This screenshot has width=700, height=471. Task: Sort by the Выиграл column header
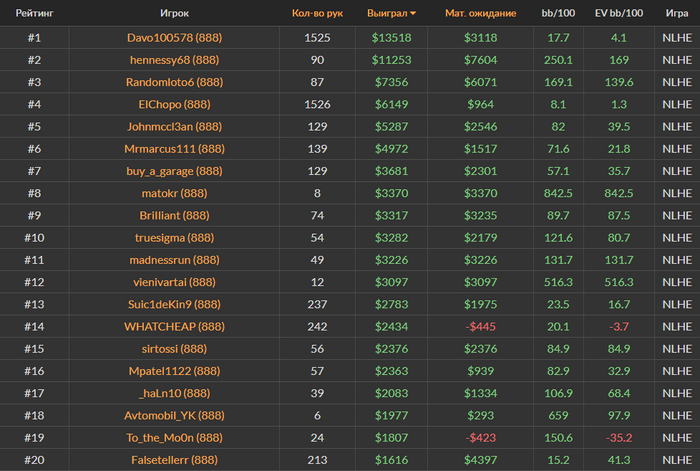[x=387, y=13]
